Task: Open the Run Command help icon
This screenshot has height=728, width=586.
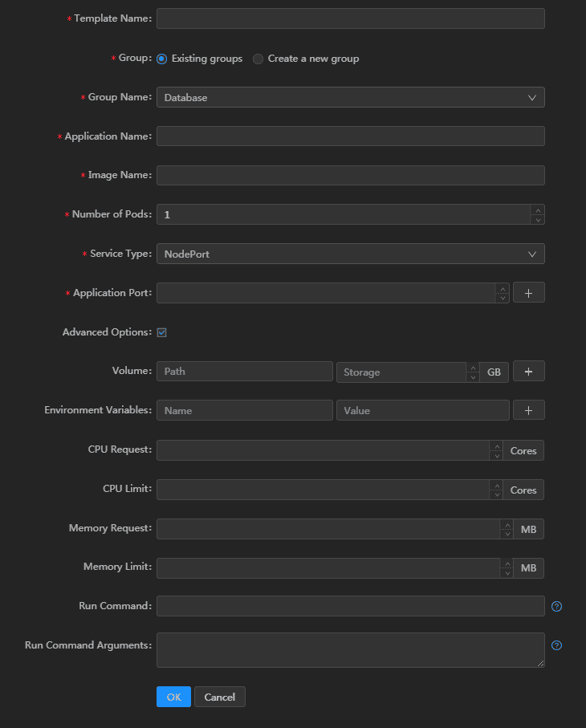Action: click(556, 606)
